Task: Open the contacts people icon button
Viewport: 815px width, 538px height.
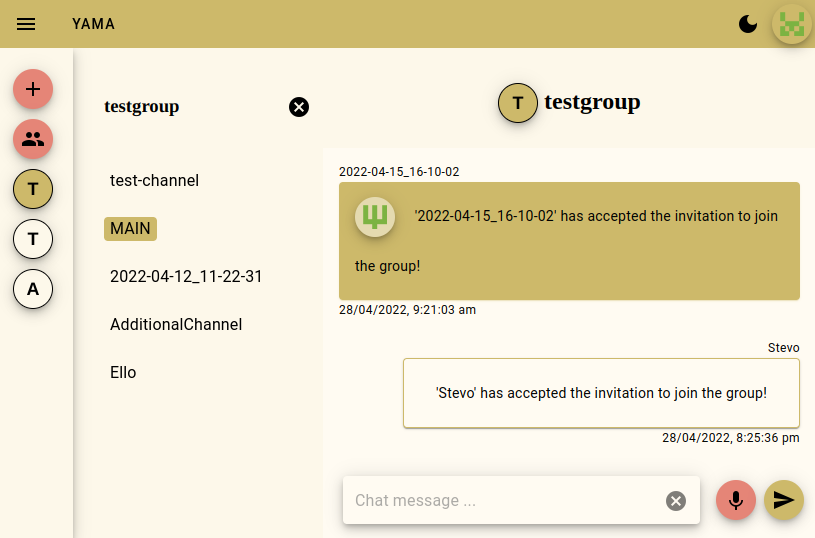Action: 33,139
